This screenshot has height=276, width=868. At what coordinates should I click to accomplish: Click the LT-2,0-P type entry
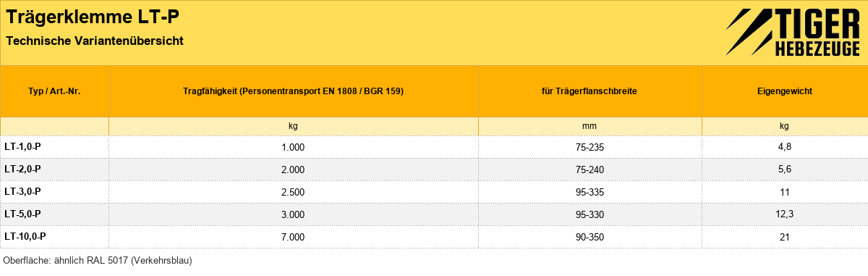click(x=22, y=170)
